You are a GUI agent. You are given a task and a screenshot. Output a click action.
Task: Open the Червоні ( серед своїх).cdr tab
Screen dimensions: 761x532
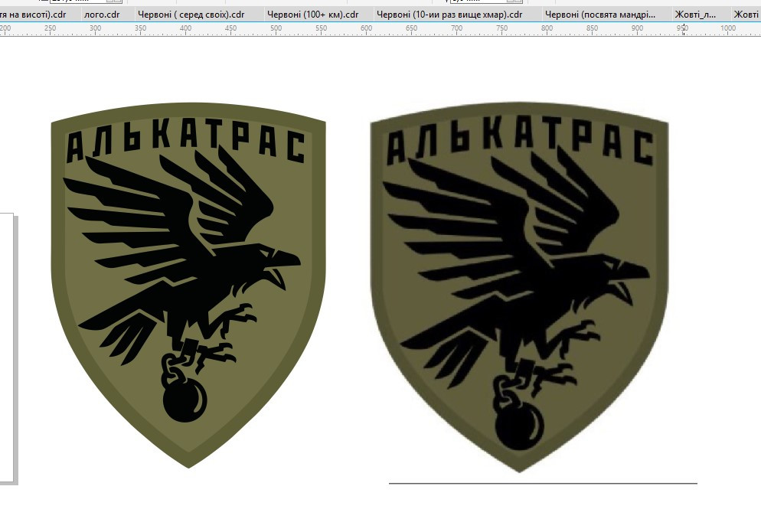click(191, 15)
